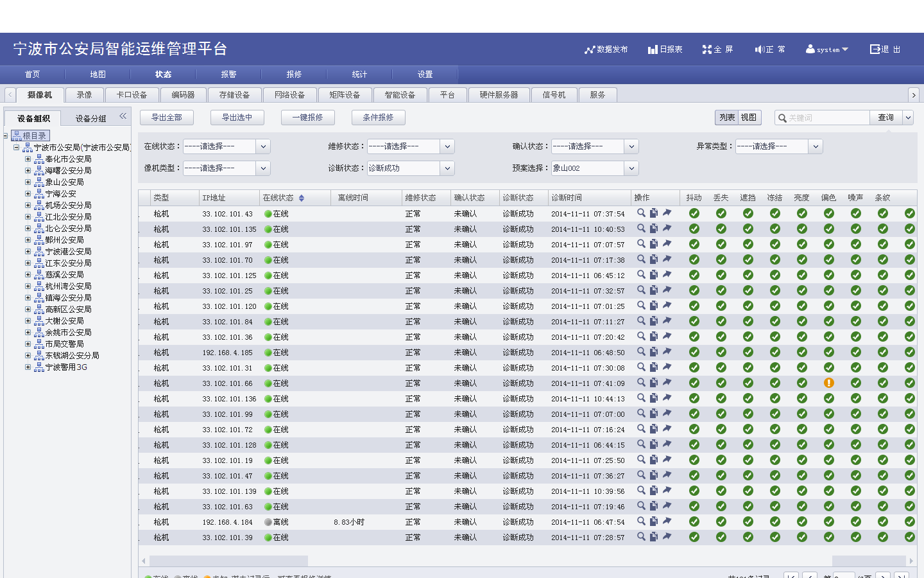Open the 在线状态 filter dropdown

tap(263, 146)
